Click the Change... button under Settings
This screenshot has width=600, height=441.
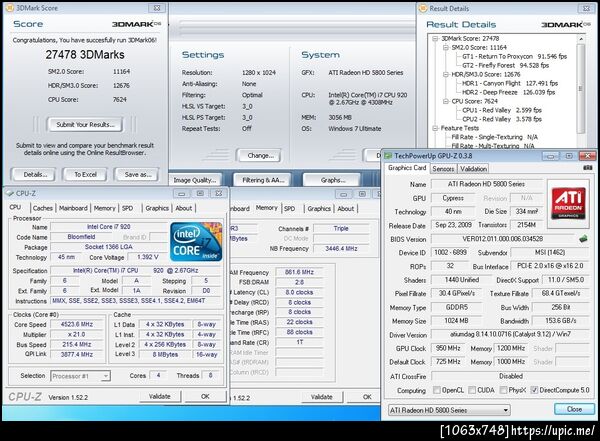point(260,155)
